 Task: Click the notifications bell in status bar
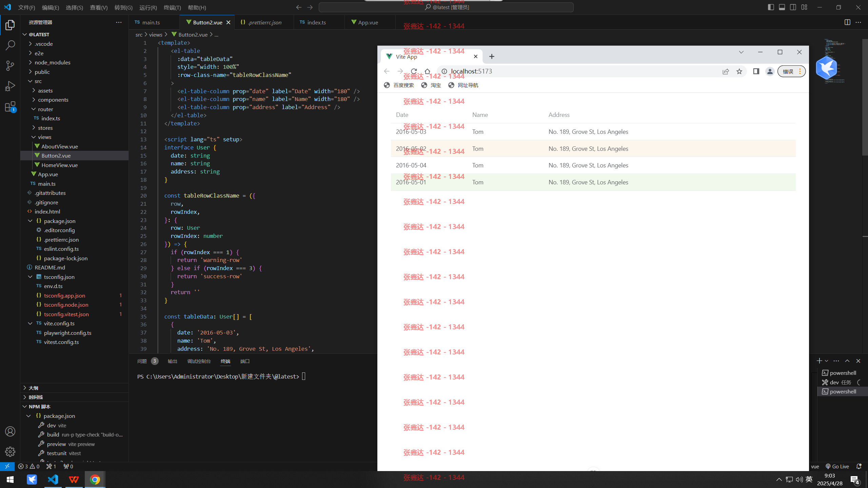pos(859,466)
